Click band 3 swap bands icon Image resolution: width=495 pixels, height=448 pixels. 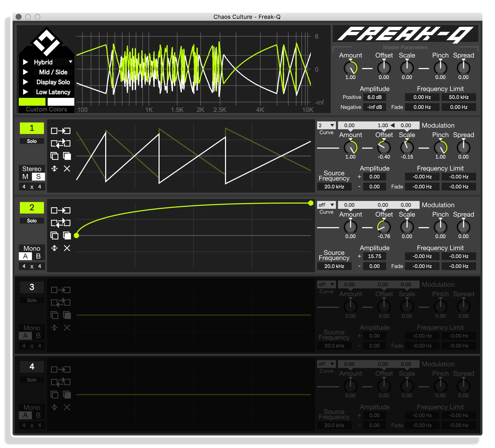coord(60,302)
